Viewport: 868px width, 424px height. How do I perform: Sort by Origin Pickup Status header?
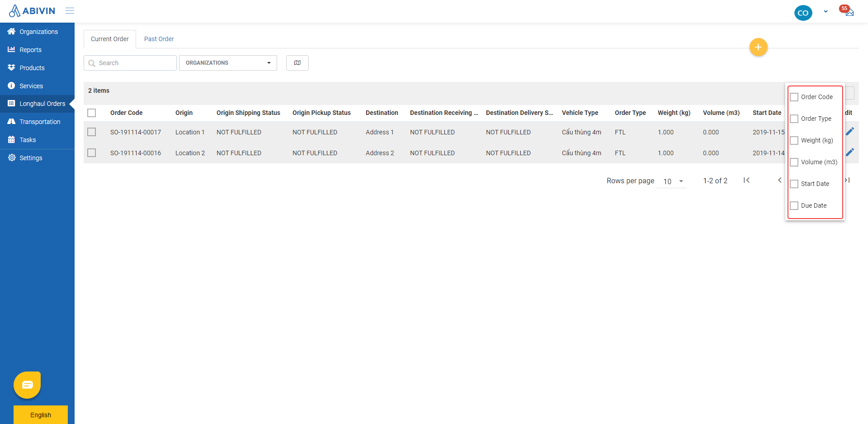[x=321, y=113]
